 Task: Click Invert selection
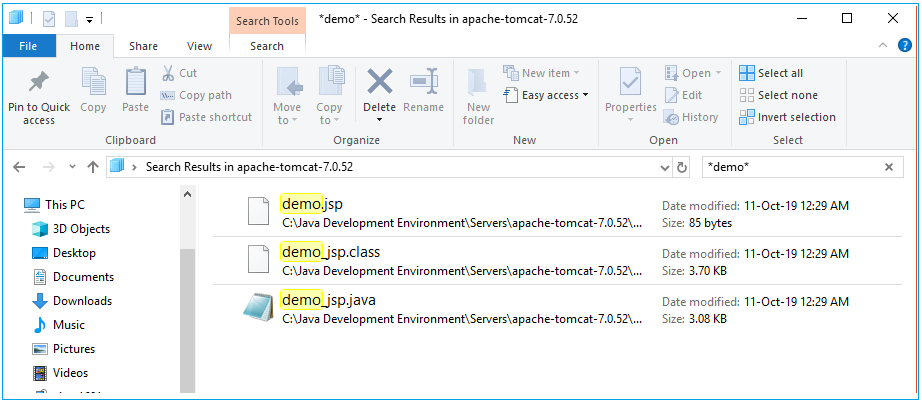tap(787, 117)
